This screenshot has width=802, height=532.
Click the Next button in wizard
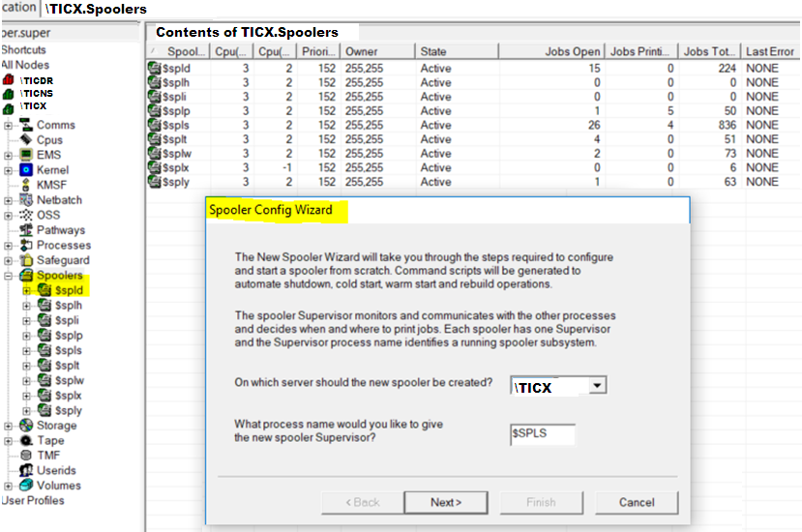[446, 502]
